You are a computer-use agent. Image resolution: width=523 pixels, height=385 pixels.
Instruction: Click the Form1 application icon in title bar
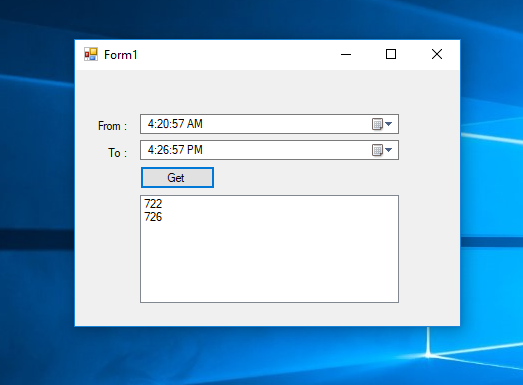(x=91, y=54)
